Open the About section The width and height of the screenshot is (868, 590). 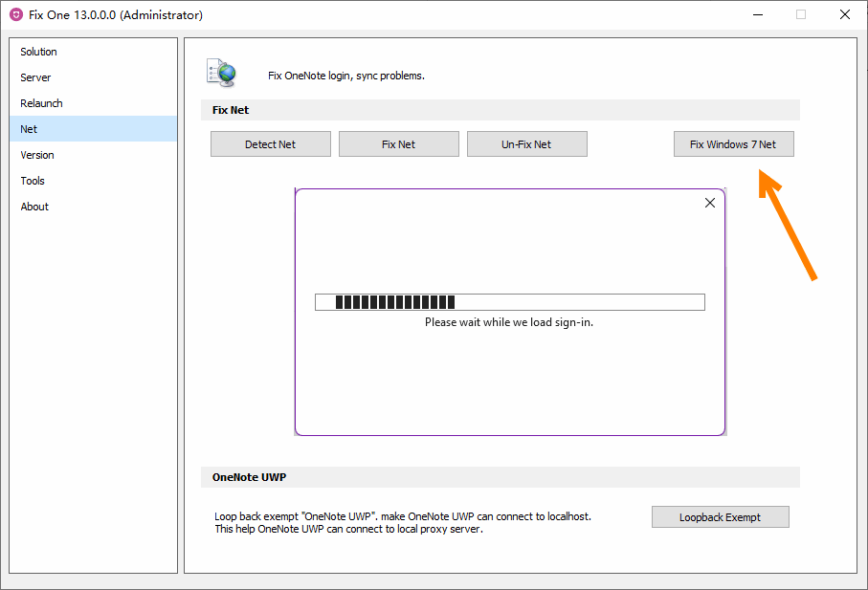pos(93,207)
